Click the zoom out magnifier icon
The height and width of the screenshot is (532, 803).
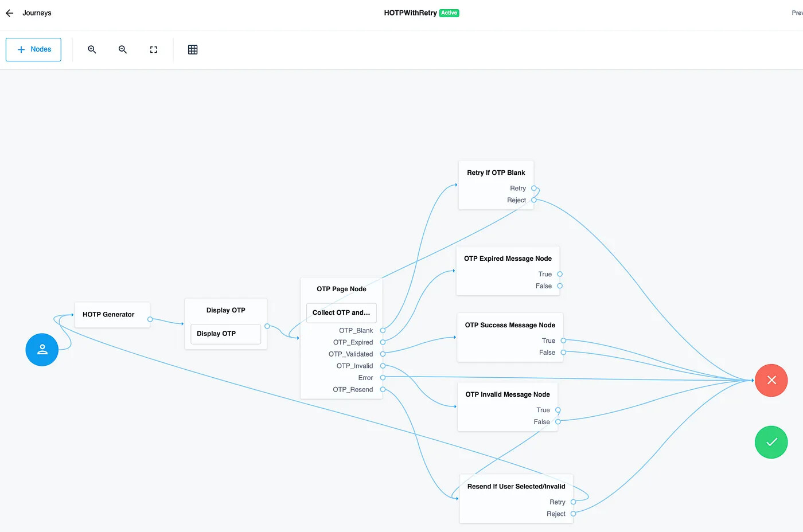pyautogui.click(x=123, y=50)
